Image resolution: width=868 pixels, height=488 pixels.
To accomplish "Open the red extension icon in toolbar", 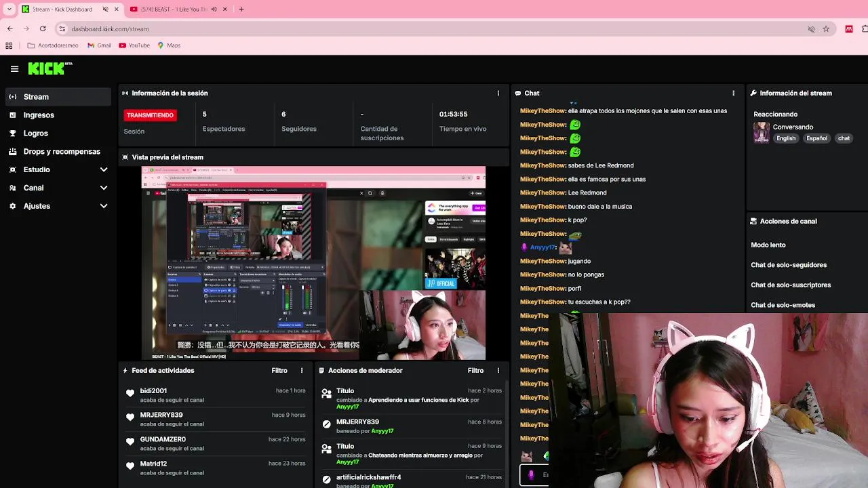I will (849, 28).
